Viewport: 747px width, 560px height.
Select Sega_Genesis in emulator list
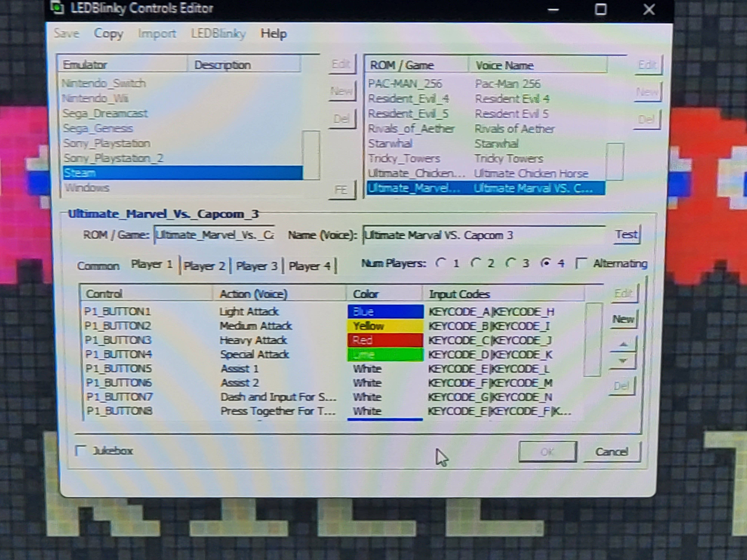[x=182, y=128]
